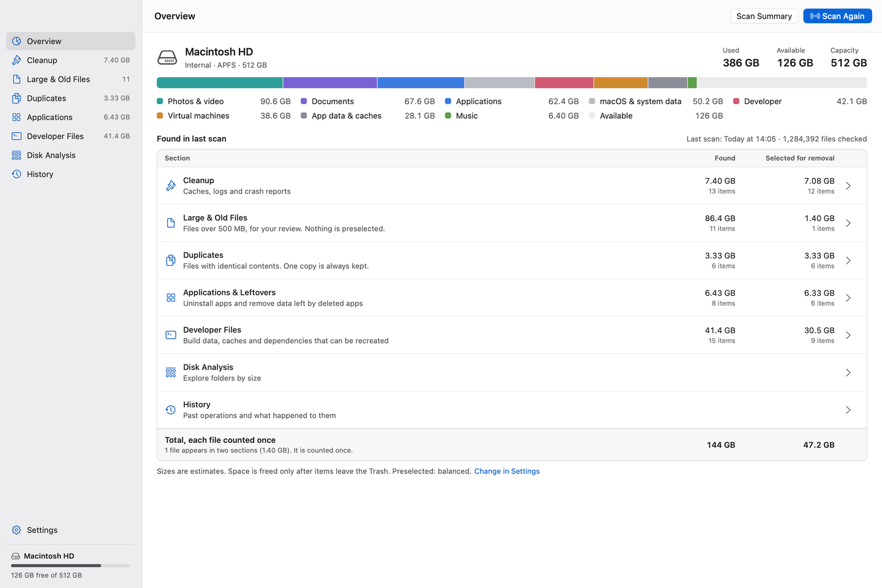The height and width of the screenshot is (588, 882).
Task: Open Developer Files in the sidebar
Action: pos(70,136)
